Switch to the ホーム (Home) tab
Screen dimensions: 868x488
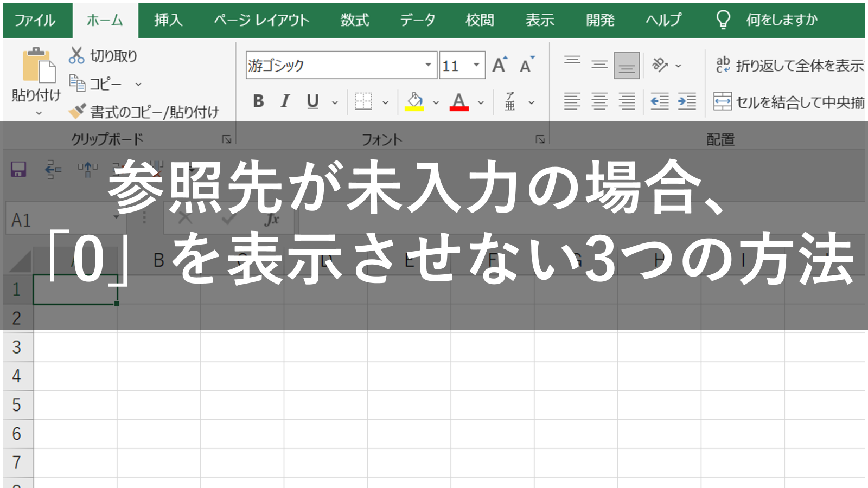click(105, 20)
